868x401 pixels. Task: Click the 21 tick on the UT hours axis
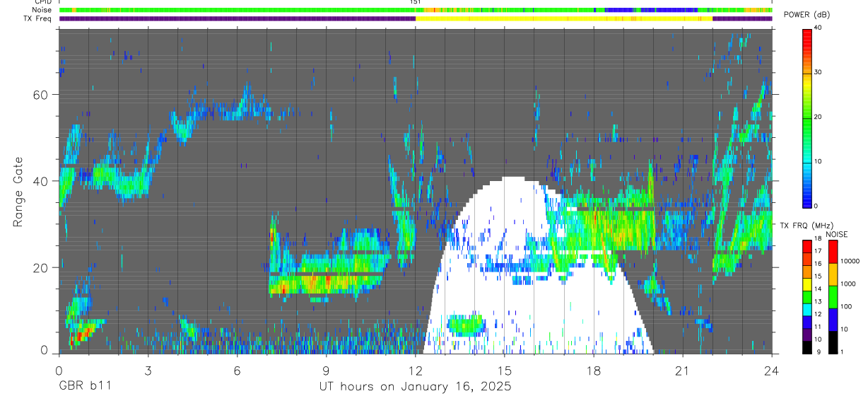(x=683, y=371)
